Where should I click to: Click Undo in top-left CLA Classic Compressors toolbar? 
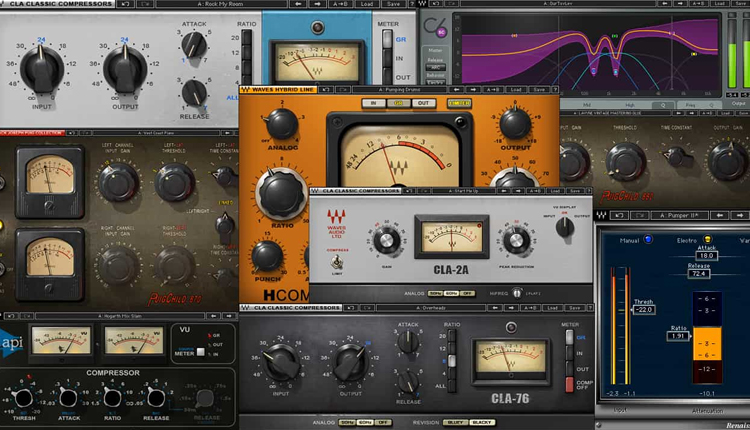tap(125, 4)
